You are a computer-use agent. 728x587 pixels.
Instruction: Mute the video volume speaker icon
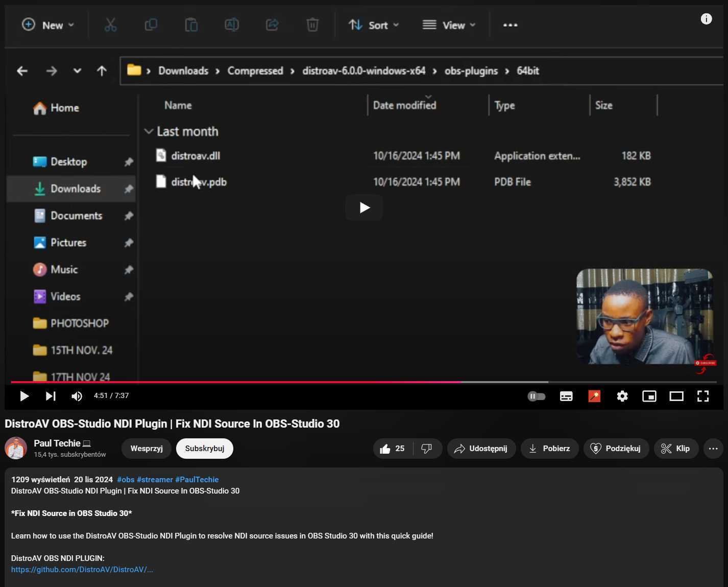pyautogui.click(x=77, y=396)
